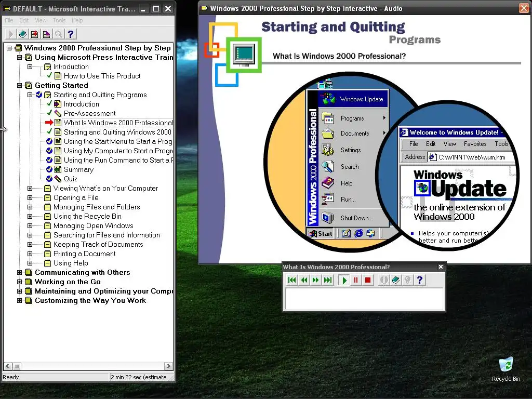Screen dimensions: 532x399
Task: Expand Using the Recycle Bin
Action: (30, 216)
